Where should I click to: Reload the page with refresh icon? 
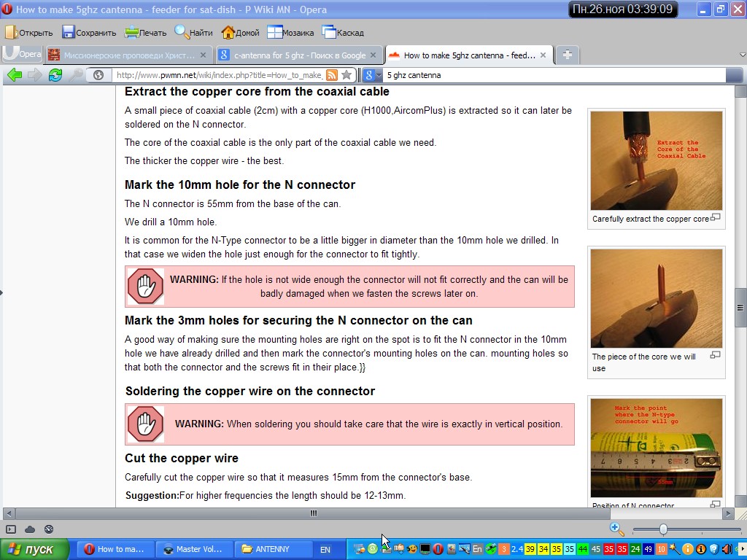55,75
